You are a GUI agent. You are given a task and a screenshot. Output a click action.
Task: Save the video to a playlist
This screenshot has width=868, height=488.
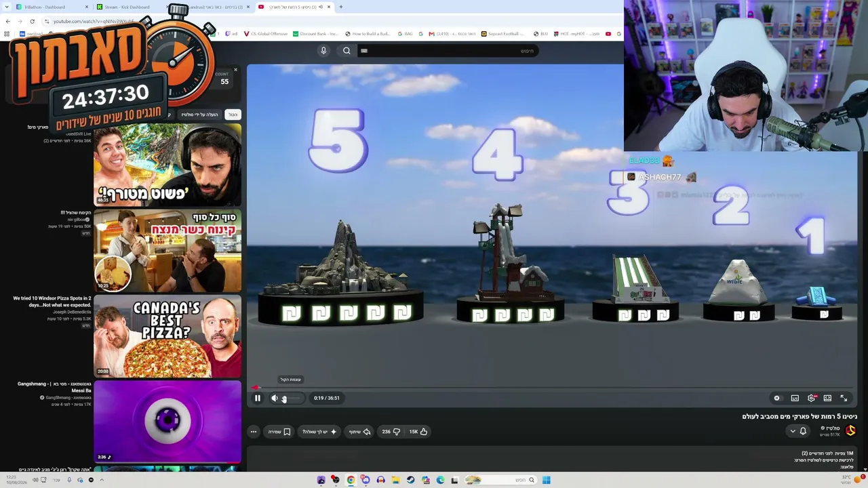[279, 432]
